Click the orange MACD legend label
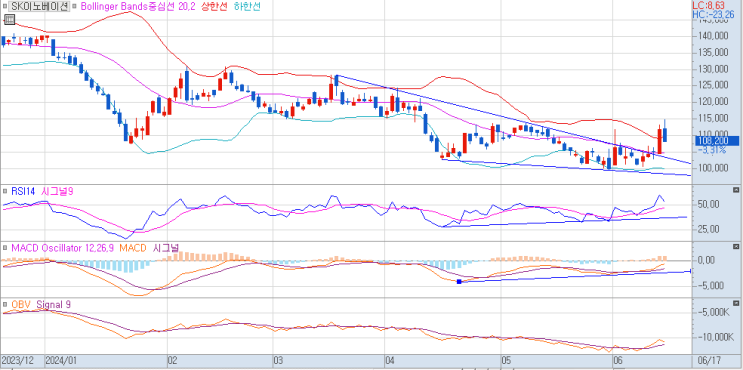743x370 pixels. 132,248
